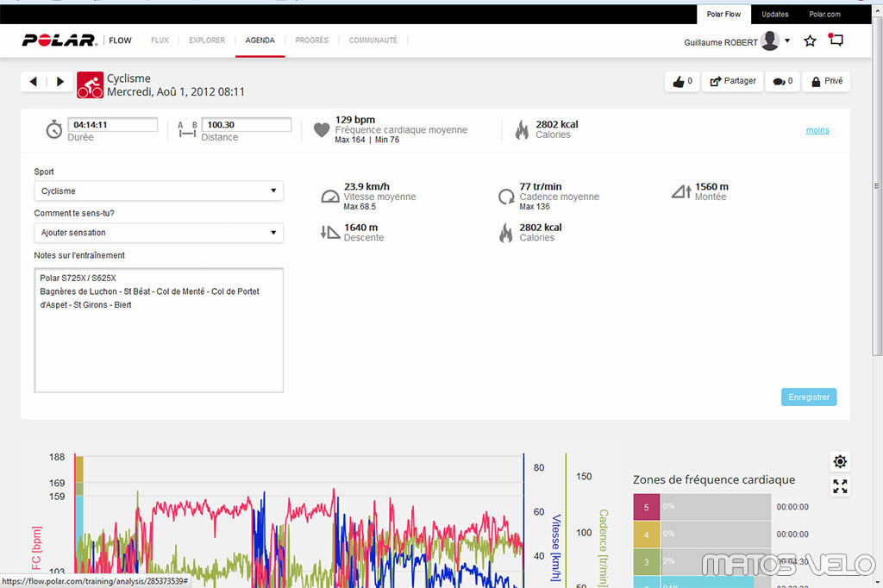Open the COMMUNAUTÉ menu item
Viewport: 883px width, 588px height.
tap(373, 41)
